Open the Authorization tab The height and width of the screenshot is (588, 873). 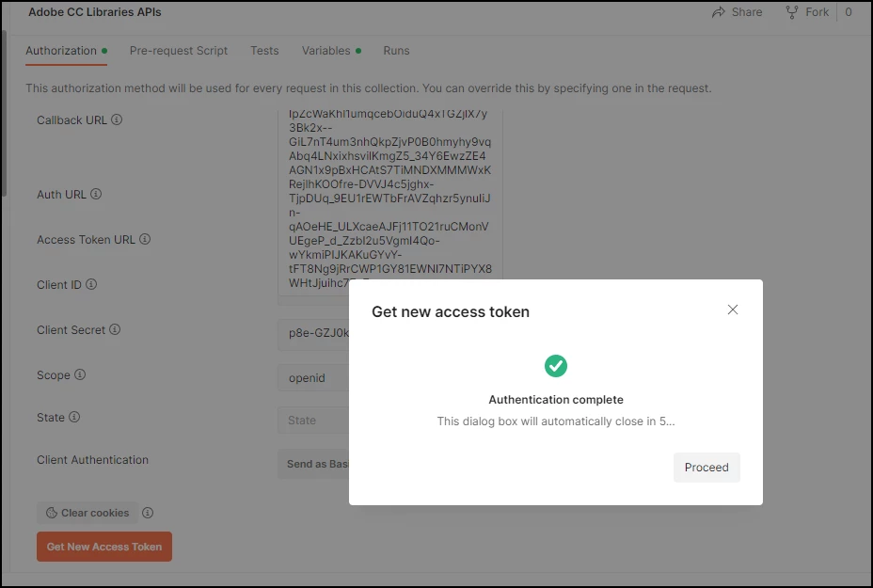[66, 51]
